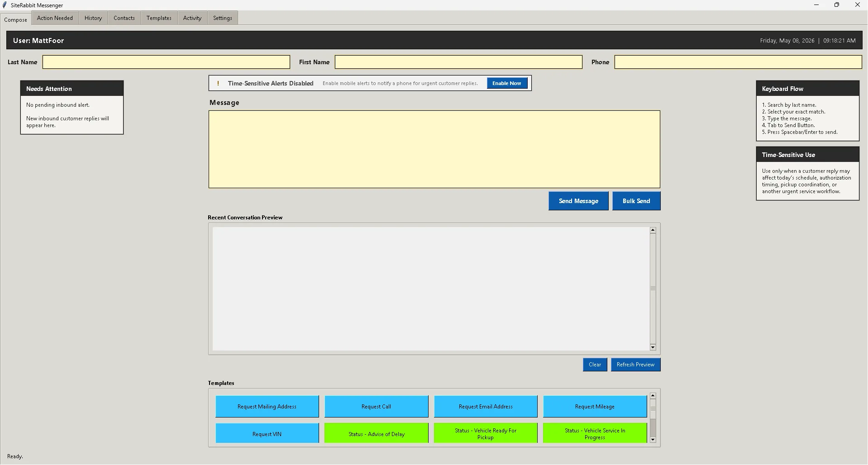Insert the Request Email Address template
The height and width of the screenshot is (465, 868).
pos(486,407)
